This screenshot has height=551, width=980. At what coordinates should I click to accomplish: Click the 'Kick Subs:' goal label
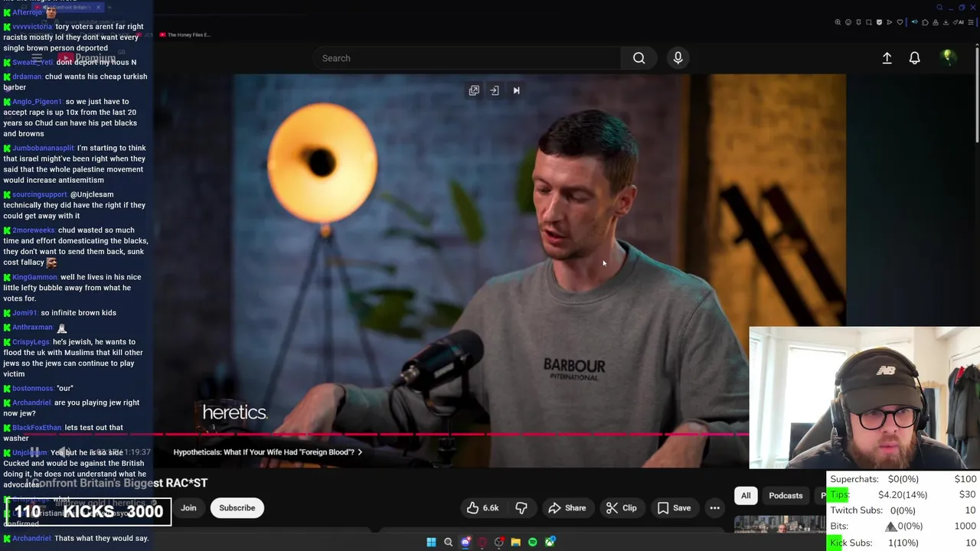(851, 543)
